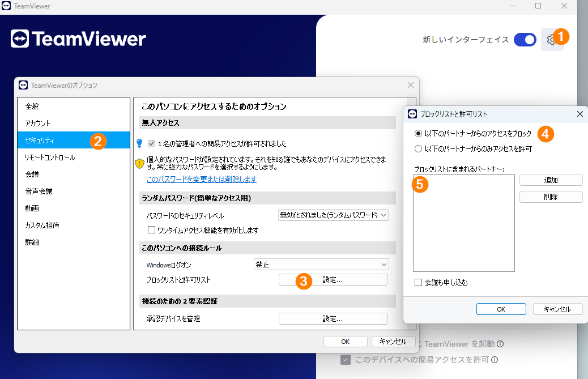Open 会議 settings category

click(x=74, y=174)
